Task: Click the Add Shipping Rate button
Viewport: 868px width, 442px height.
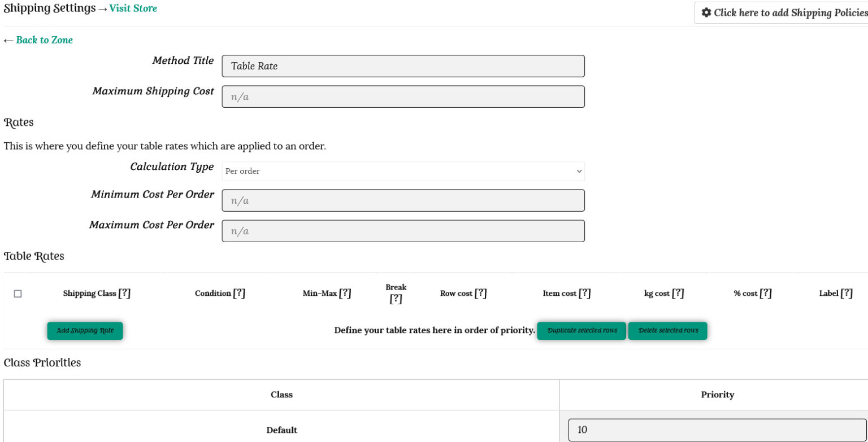Action: click(x=85, y=331)
